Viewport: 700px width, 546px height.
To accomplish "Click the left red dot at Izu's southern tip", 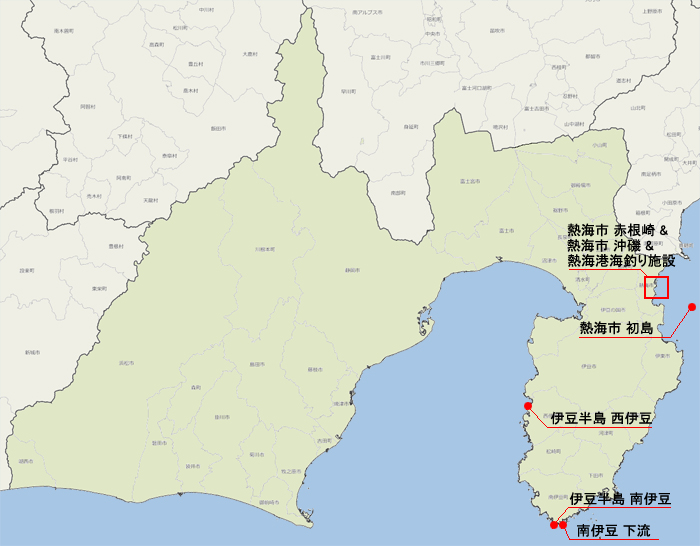I will pos(553,524).
